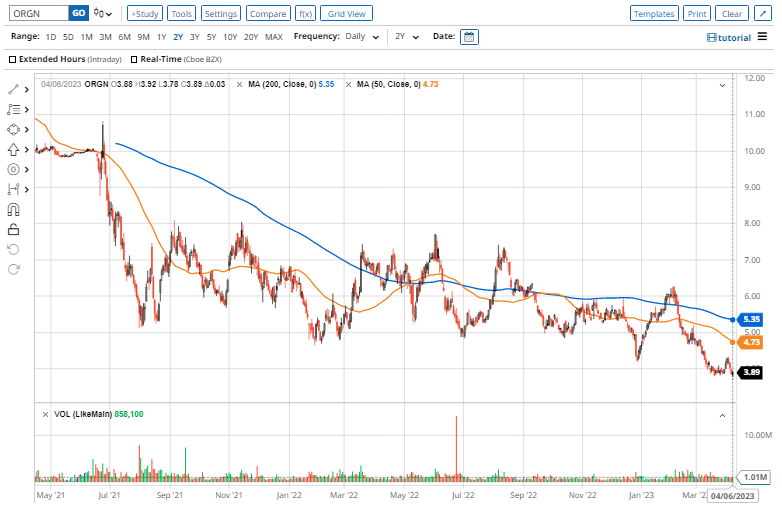Open the circled-number label tool
This screenshot has width=782, height=516.
point(13,170)
